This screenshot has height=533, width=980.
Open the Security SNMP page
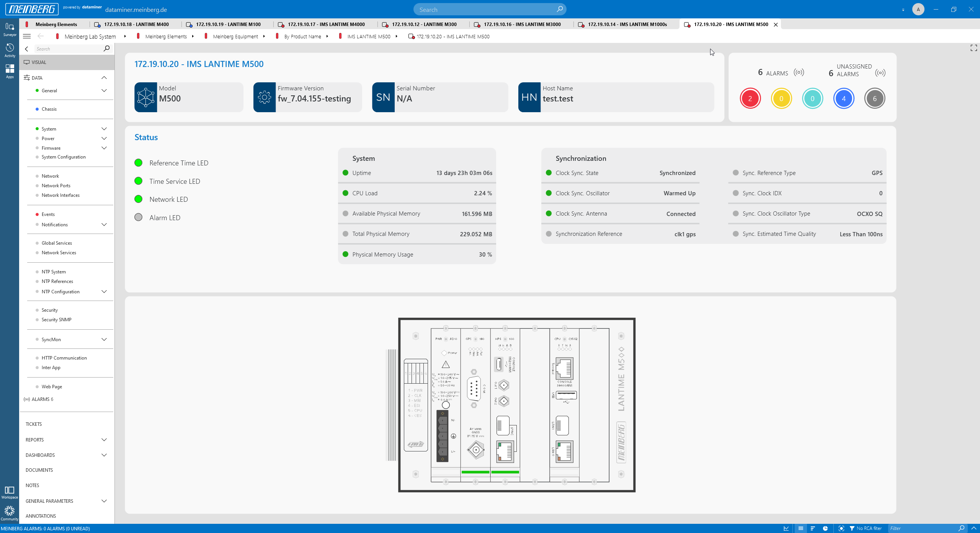[56, 320]
